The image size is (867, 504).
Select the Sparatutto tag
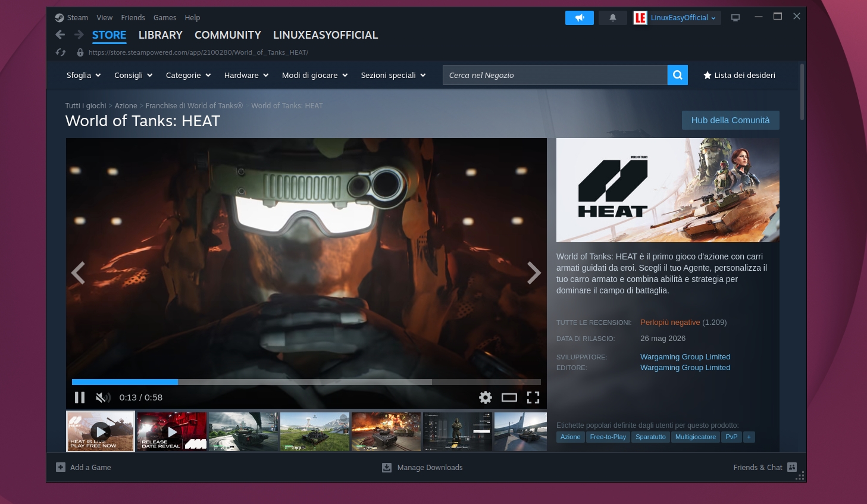pyautogui.click(x=650, y=437)
